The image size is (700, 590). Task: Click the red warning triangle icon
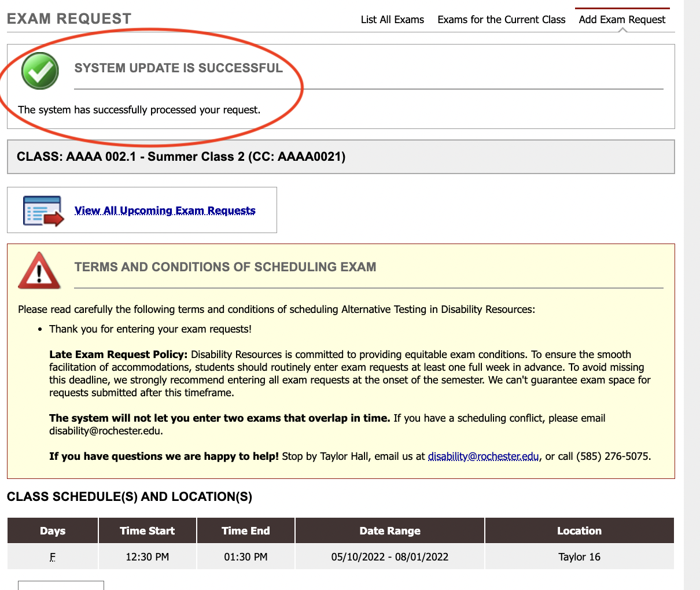(x=39, y=270)
